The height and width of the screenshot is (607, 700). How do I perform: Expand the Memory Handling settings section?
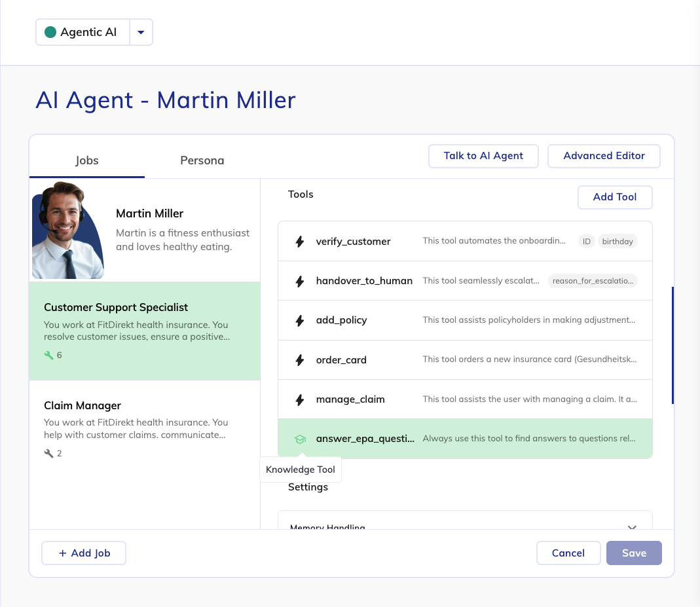(632, 526)
